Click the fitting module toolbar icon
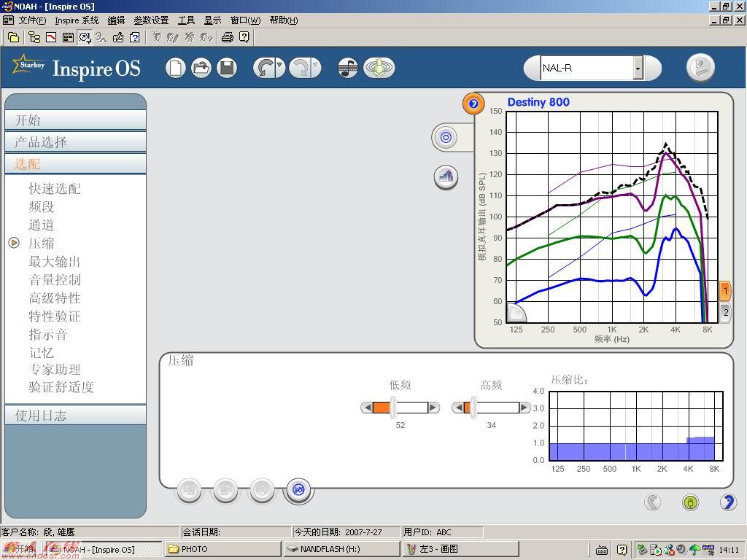The image size is (747, 560). pyautogui.click(x=85, y=37)
